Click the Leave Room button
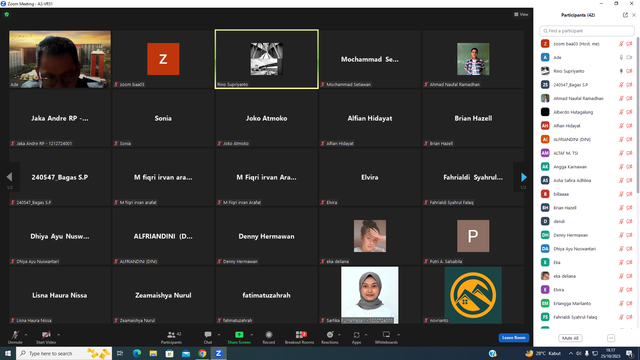The width and height of the screenshot is (640, 360). point(513,338)
